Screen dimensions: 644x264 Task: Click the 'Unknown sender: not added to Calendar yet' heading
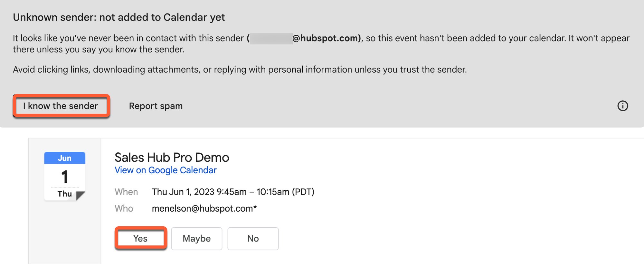tap(119, 17)
